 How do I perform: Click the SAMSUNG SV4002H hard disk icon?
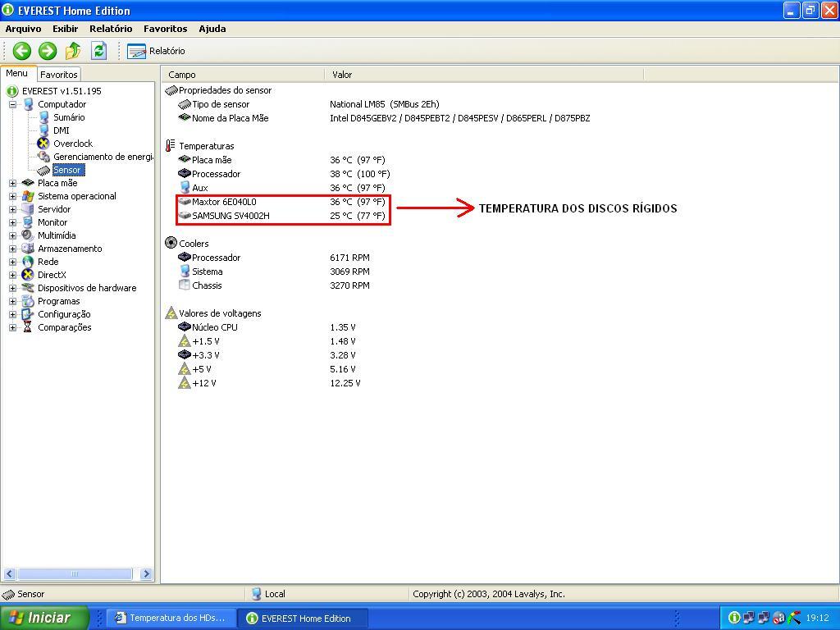coord(185,216)
